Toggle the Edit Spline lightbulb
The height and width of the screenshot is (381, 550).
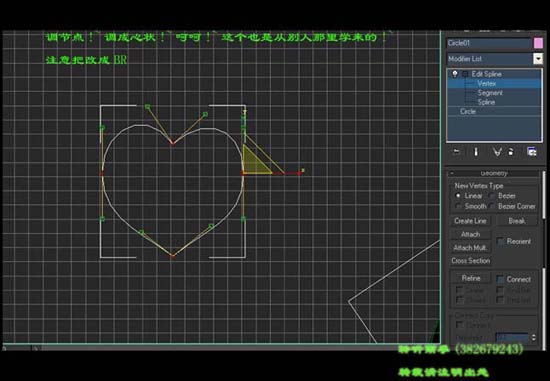[455, 74]
